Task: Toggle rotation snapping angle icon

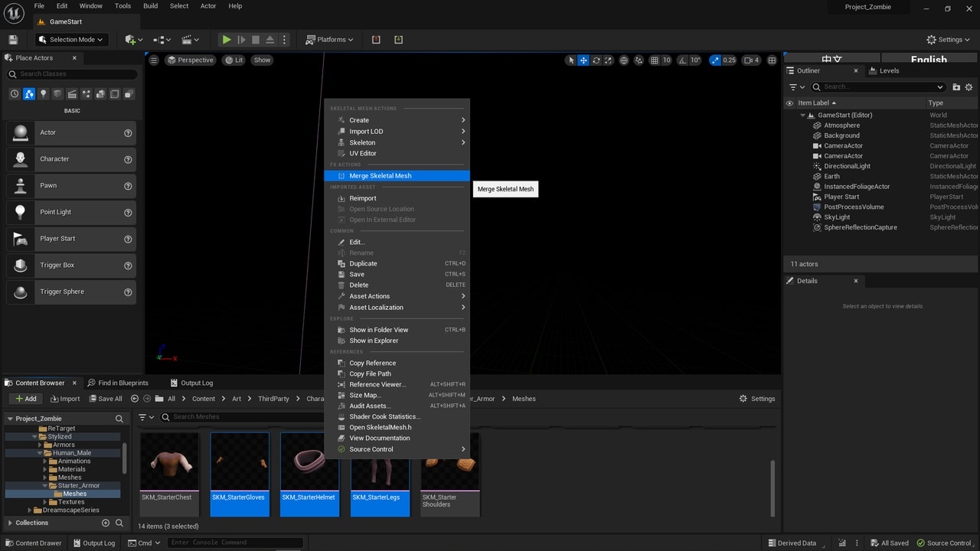Action: pos(684,60)
